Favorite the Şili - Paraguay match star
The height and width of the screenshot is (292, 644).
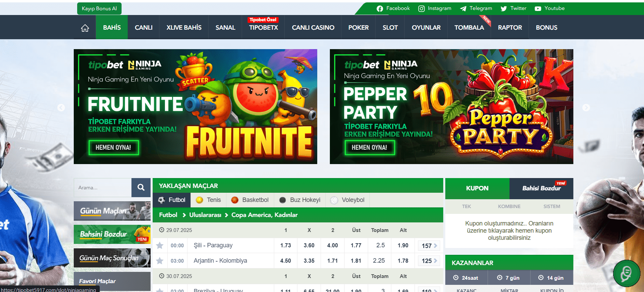(x=159, y=245)
